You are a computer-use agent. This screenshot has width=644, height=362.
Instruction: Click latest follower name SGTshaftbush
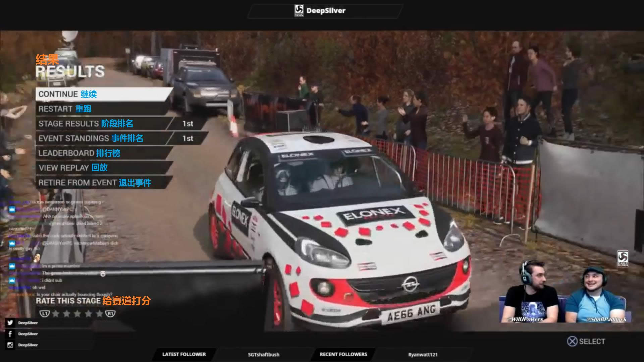(x=264, y=355)
